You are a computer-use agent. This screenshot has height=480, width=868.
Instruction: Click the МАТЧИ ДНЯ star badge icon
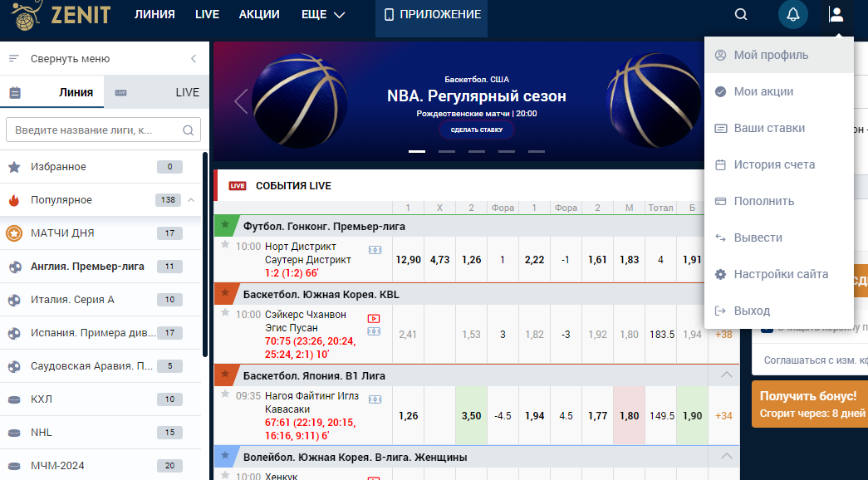click(x=14, y=233)
